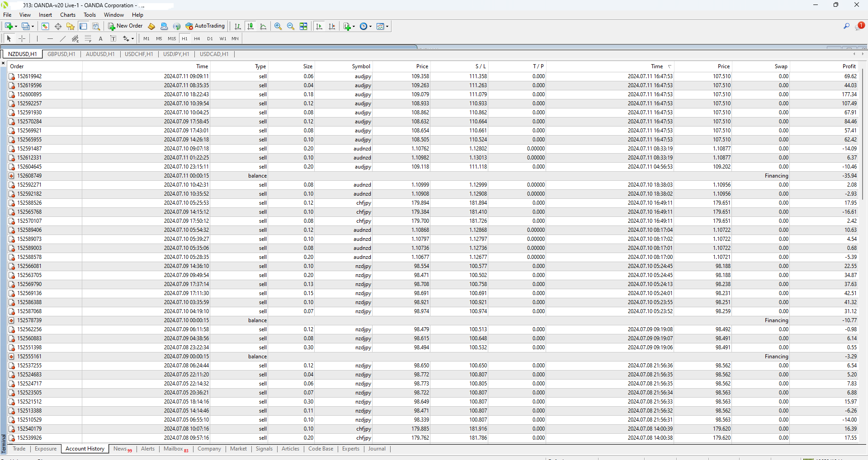Switch to bar chart display
This screenshot has width=868, height=460.
238,26
